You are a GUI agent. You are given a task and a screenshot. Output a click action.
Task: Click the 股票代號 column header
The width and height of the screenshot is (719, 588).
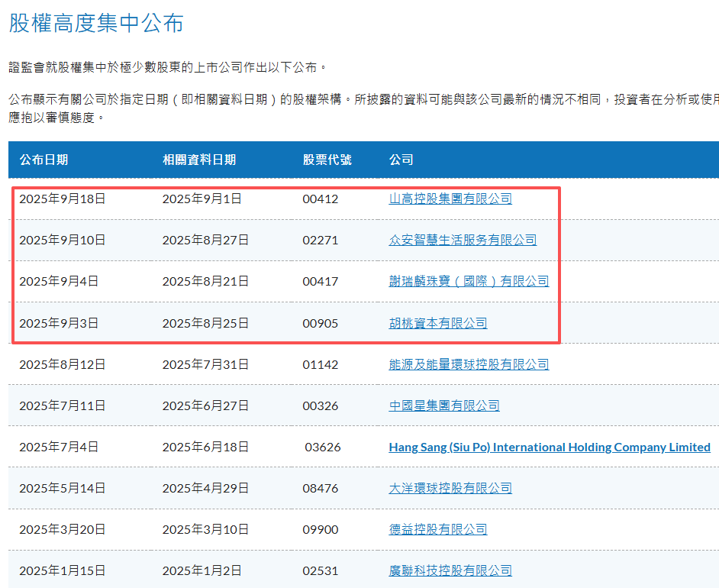tap(327, 160)
